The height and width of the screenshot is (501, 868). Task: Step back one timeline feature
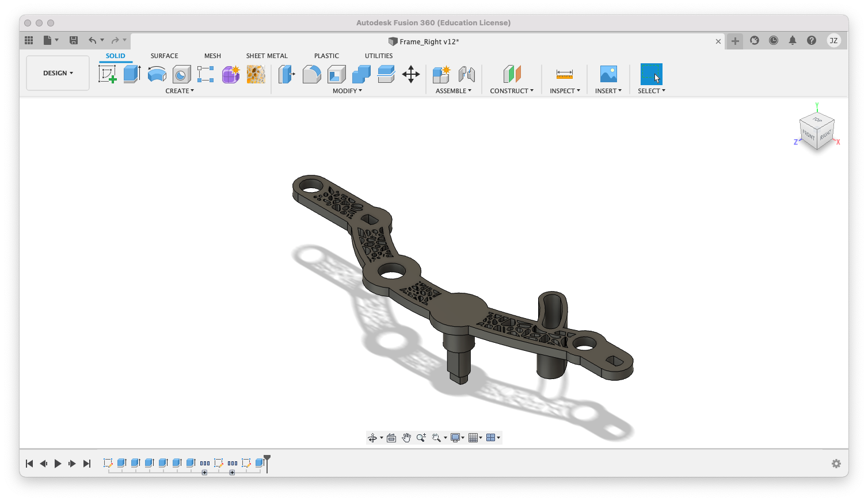tap(44, 464)
